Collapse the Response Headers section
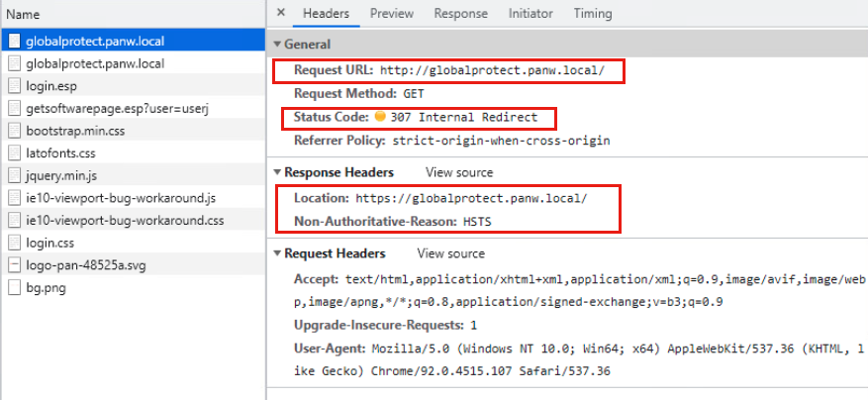This screenshot has width=868, height=400. (277, 172)
